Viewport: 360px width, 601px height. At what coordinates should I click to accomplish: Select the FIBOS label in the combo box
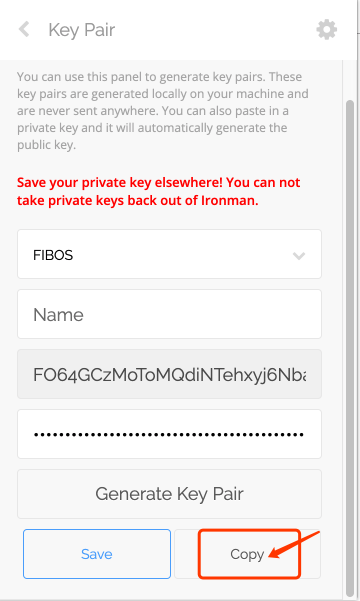tap(53, 255)
